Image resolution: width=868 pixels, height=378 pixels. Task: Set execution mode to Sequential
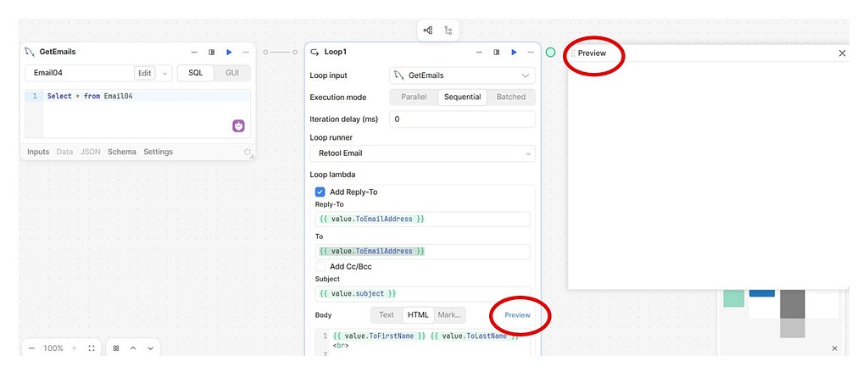[462, 97]
